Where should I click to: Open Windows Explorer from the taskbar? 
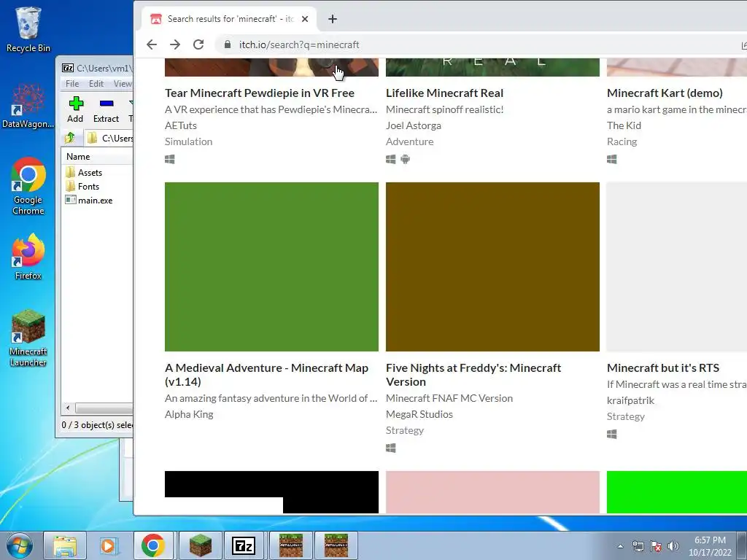pos(65,545)
